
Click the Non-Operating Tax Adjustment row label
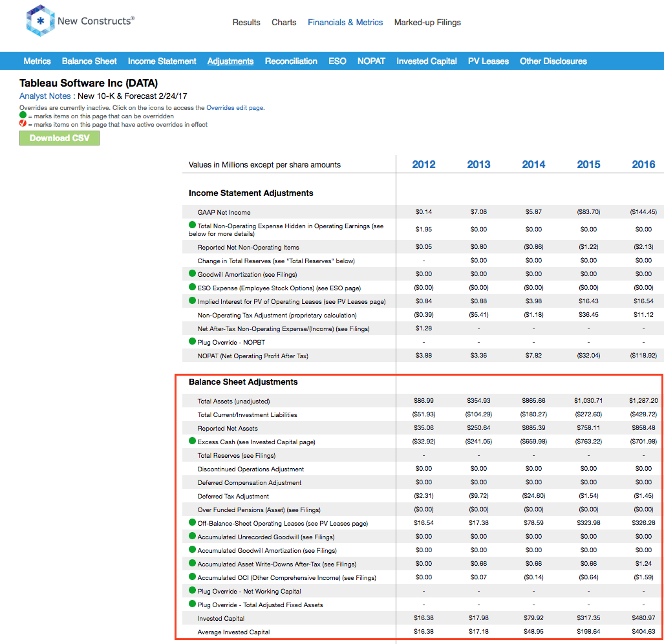click(x=277, y=315)
